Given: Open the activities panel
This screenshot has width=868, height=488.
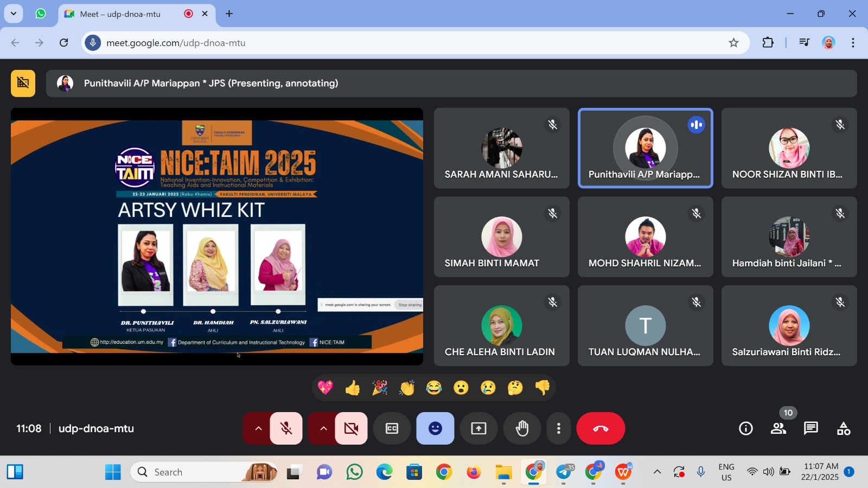Looking at the screenshot, I should coord(844,428).
